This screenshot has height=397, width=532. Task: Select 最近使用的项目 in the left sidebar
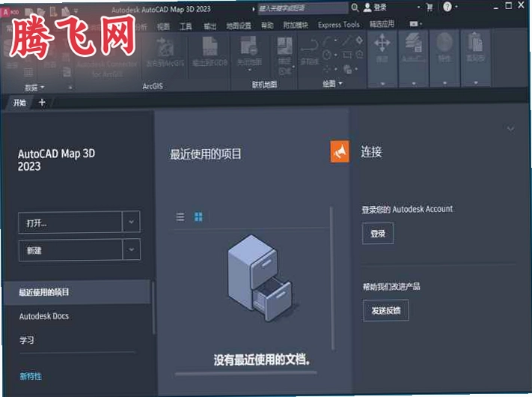tap(76, 291)
